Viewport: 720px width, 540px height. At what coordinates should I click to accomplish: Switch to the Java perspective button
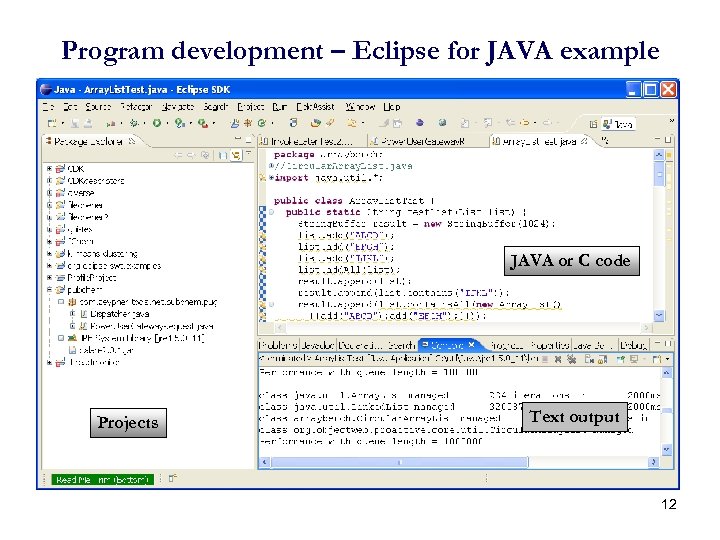click(x=618, y=124)
